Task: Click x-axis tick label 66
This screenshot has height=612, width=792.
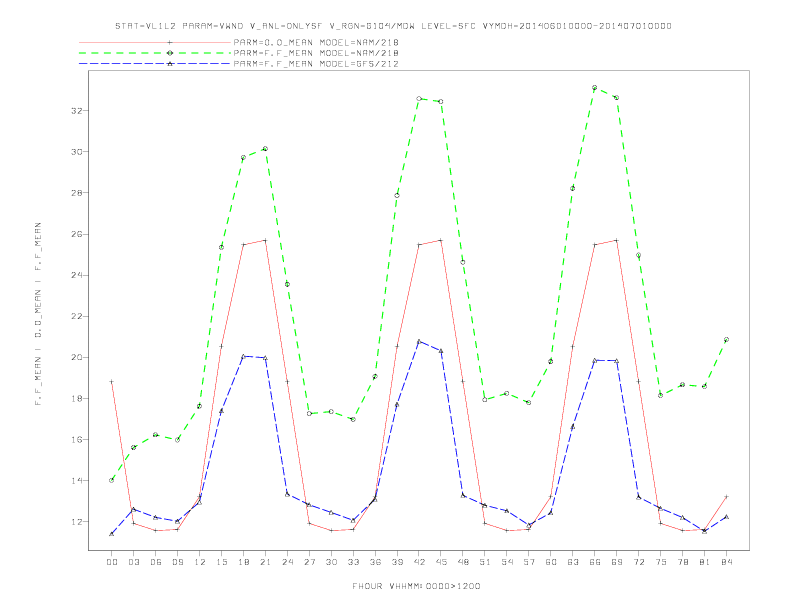Action: [595, 562]
